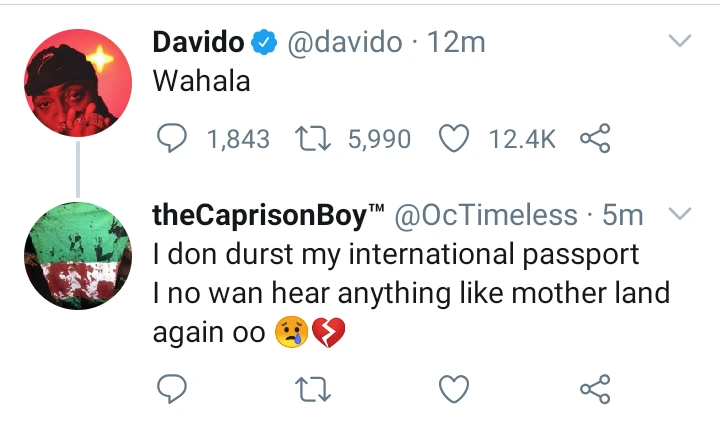Image resolution: width=720 pixels, height=421 pixels.
Task: Share Davido's Wahala tweet
Action: [595, 139]
